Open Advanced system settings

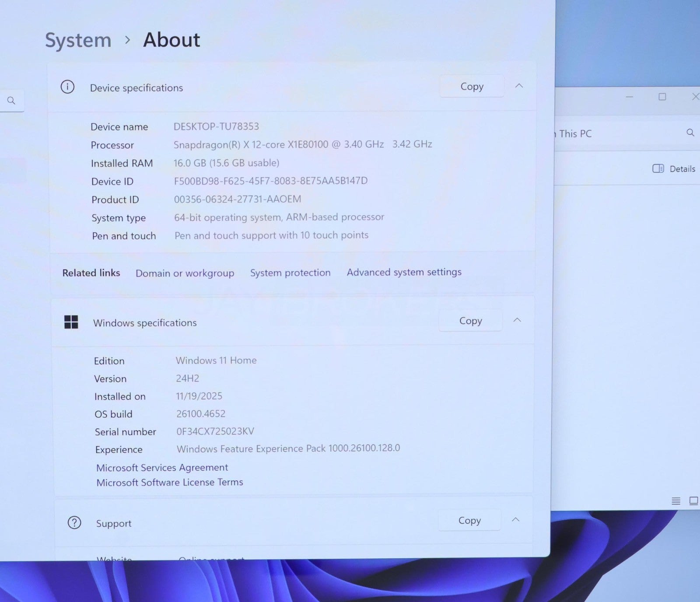click(404, 272)
